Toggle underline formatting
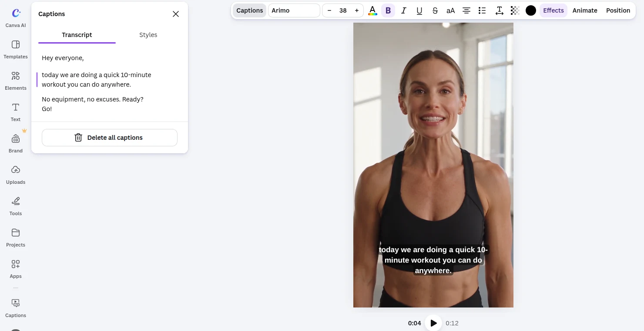 [x=419, y=10]
